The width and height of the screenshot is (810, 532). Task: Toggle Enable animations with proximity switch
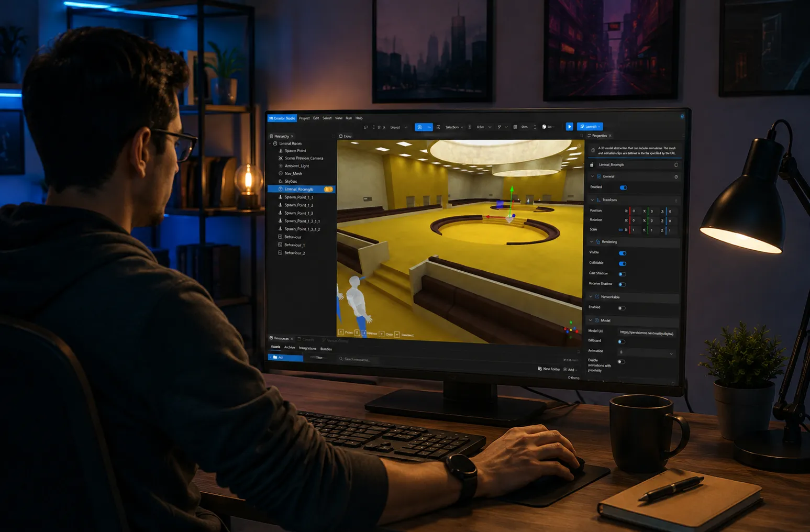621,362
